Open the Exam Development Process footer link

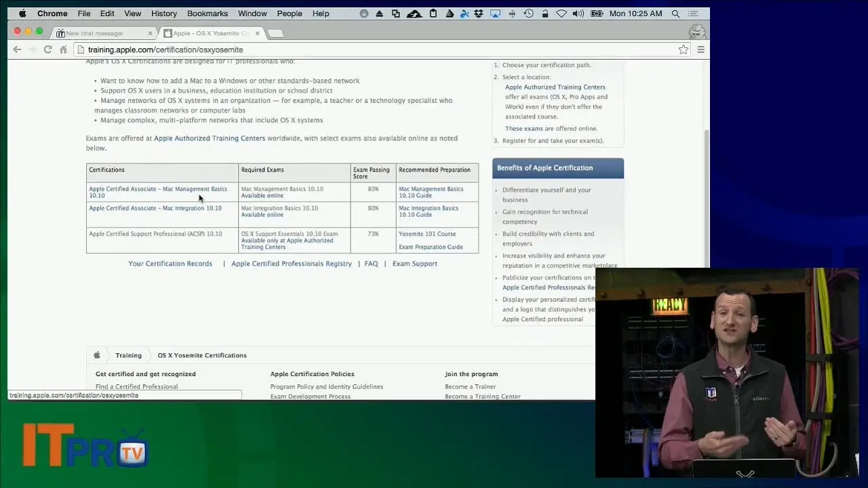coord(311,396)
